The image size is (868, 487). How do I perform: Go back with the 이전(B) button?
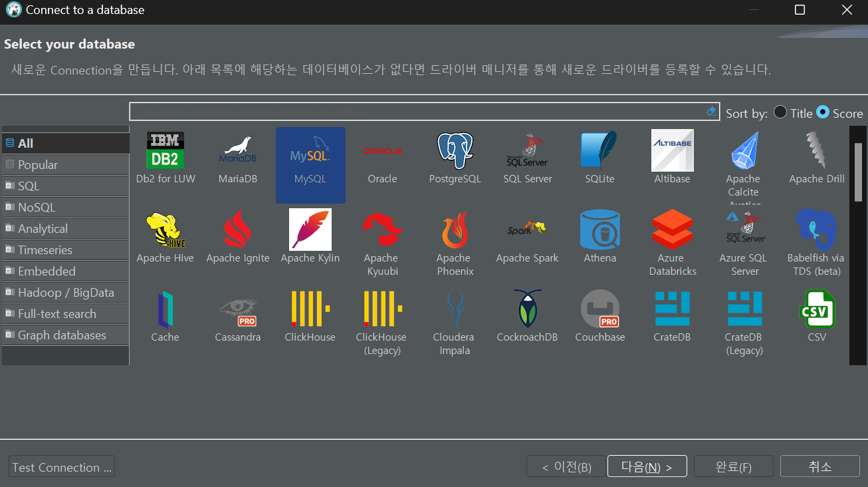coord(565,466)
